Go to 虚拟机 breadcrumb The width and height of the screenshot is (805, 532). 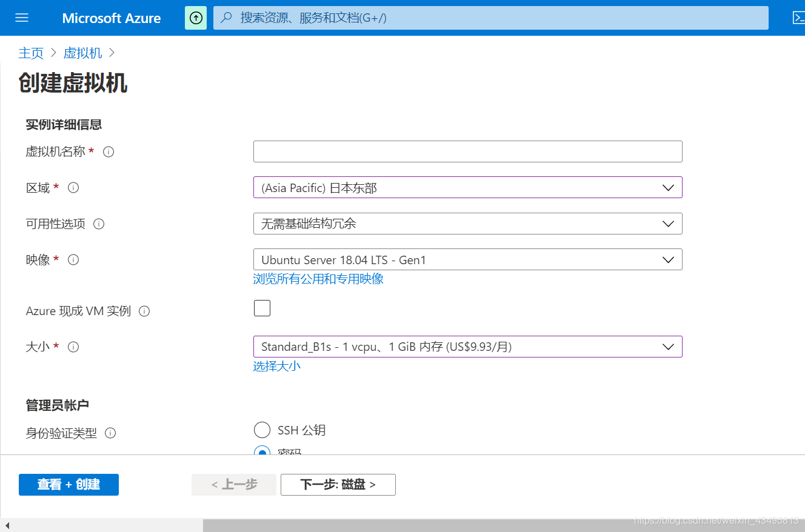tap(82, 53)
